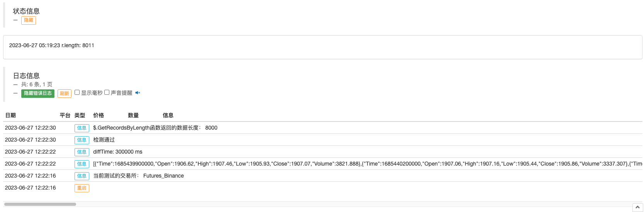Click the 信息 tag on the JSON records row
644x212 pixels.
pyautogui.click(x=82, y=164)
